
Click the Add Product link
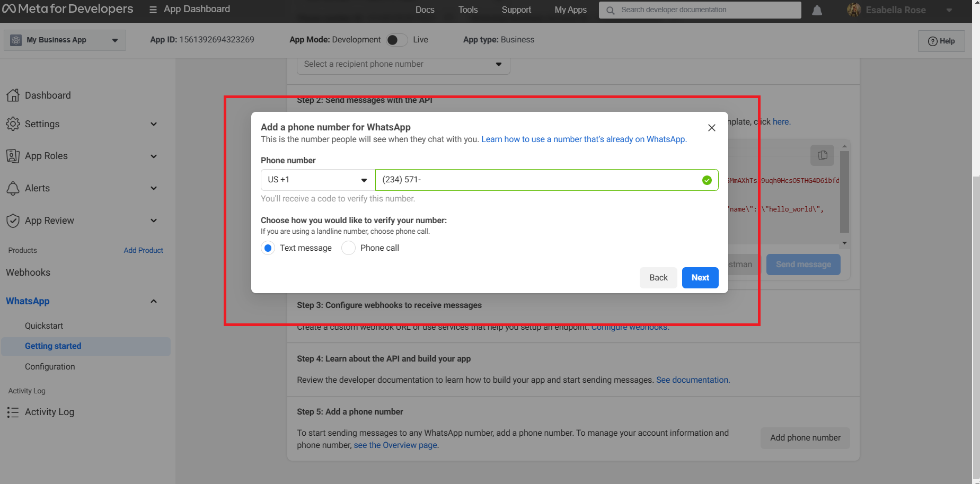(143, 250)
